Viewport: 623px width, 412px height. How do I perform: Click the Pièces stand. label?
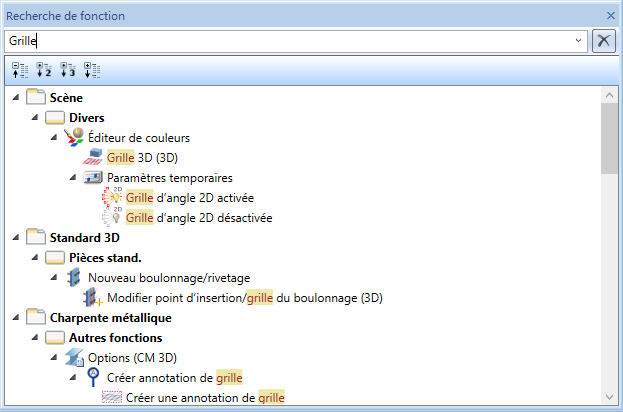click(x=105, y=258)
